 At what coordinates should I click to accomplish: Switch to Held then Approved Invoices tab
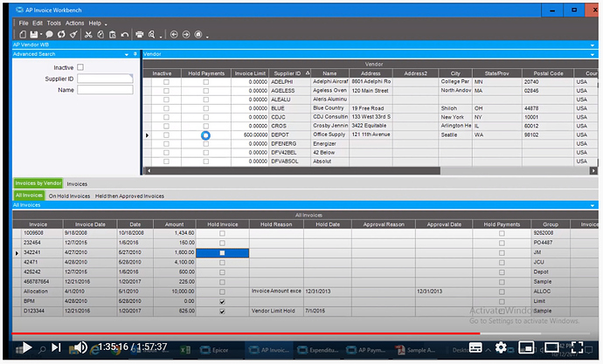click(129, 196)
